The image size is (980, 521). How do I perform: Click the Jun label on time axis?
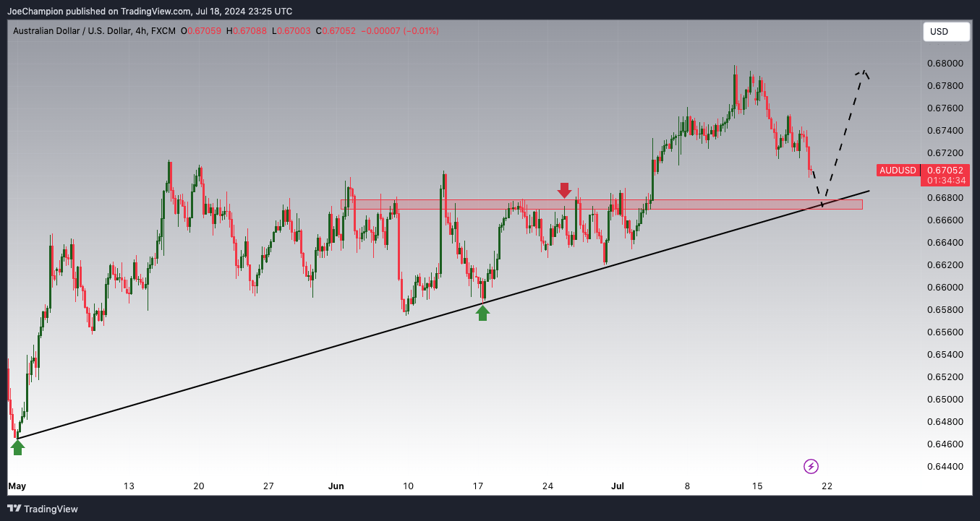336,486
